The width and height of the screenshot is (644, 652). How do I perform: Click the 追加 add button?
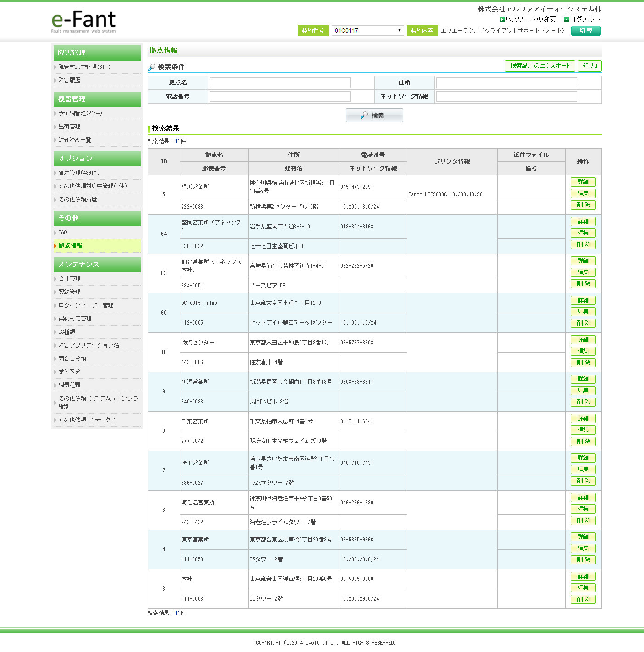click(590, 66)
